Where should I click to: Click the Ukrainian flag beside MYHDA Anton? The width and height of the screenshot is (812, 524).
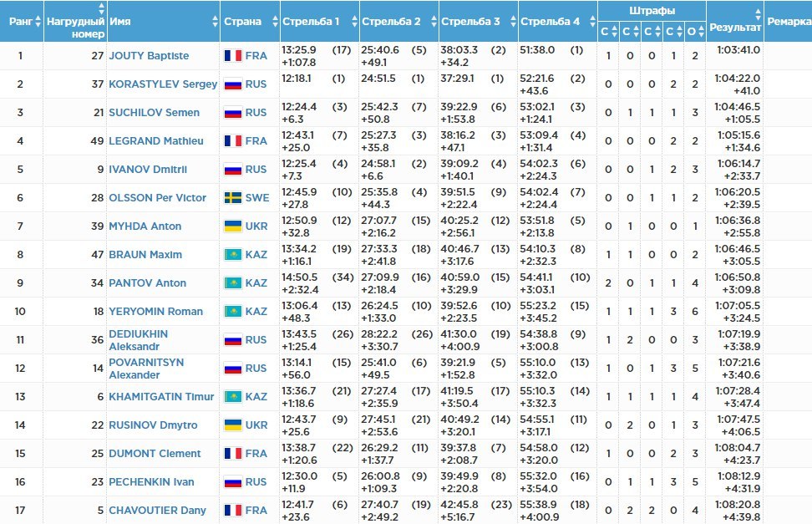click(x=232, y=226)
